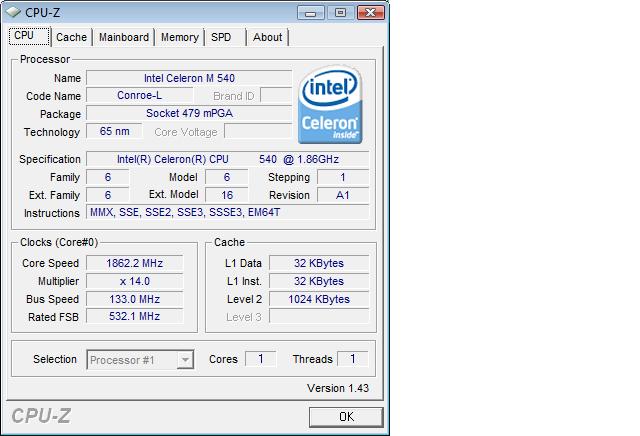Minimize the CPU-Z window
This screenshot has width=640, height=436.
[313, 12]
